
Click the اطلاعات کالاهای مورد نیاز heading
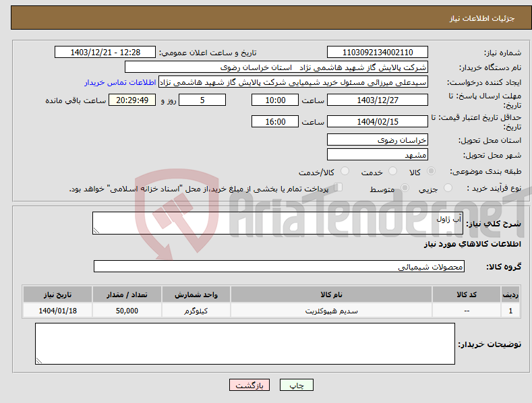point(472,244)
